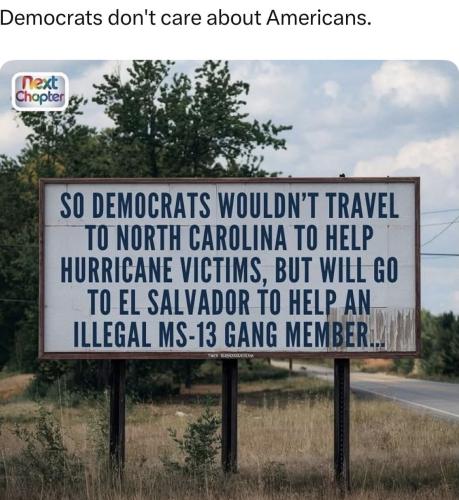
Task: Click the middle support post of the billboard
Action: [x=230, y=416]
